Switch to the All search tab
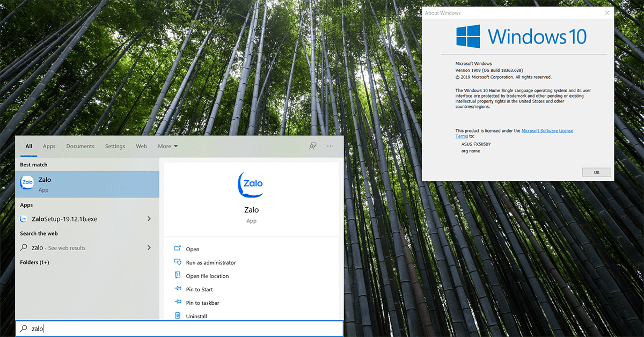Screen dimensions: 644x337 pyautogui.click(x=29, y=146)
